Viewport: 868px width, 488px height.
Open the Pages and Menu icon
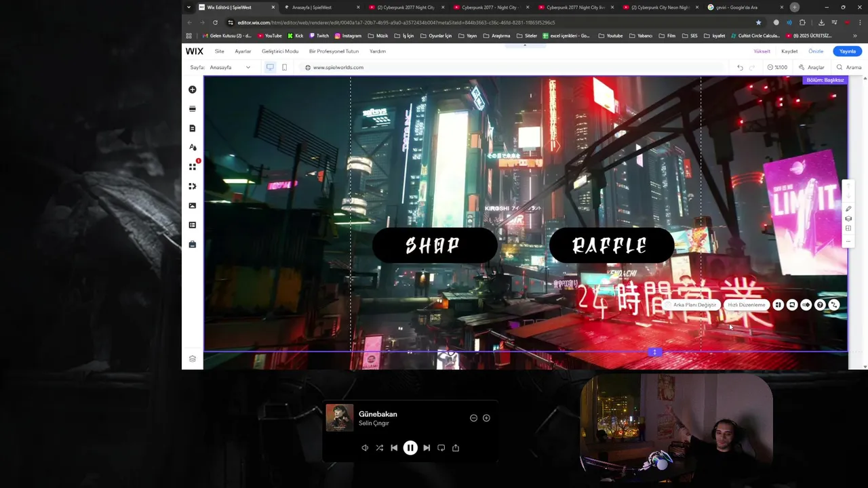click(193, 128)
